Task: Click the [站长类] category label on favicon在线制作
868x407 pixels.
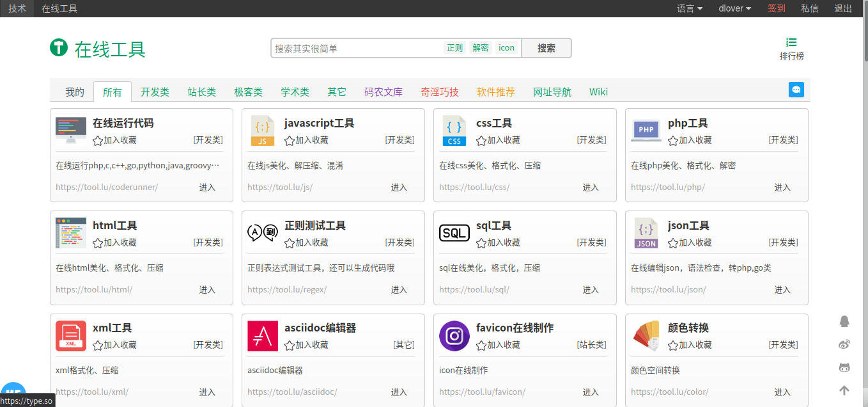Action: click(x=591, y=345)
